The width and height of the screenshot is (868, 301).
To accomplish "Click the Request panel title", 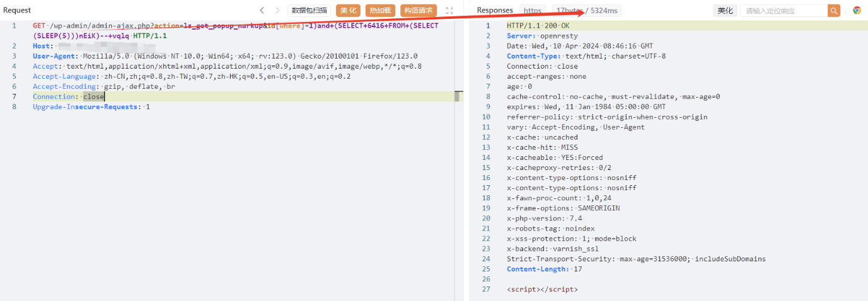I will [17, 10].
